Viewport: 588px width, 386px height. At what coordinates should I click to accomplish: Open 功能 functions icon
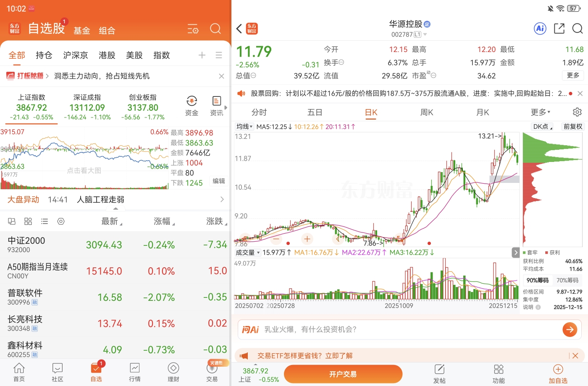coord(499,373)
